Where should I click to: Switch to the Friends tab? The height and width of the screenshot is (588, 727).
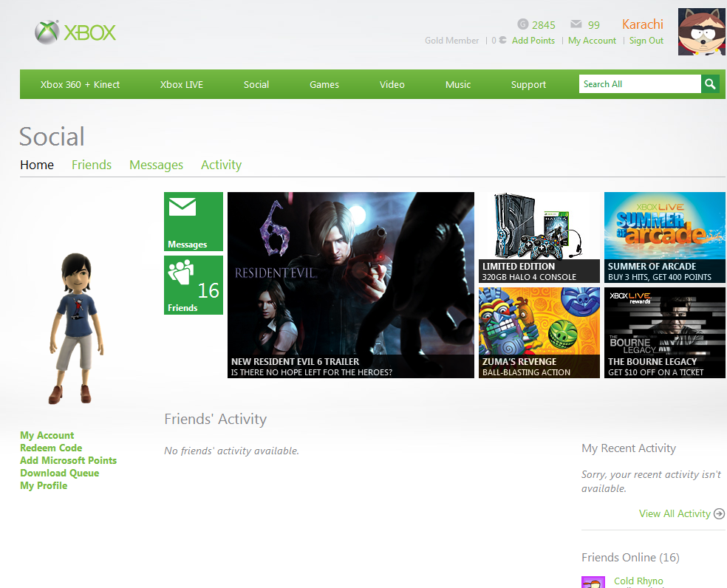point(92,165)
